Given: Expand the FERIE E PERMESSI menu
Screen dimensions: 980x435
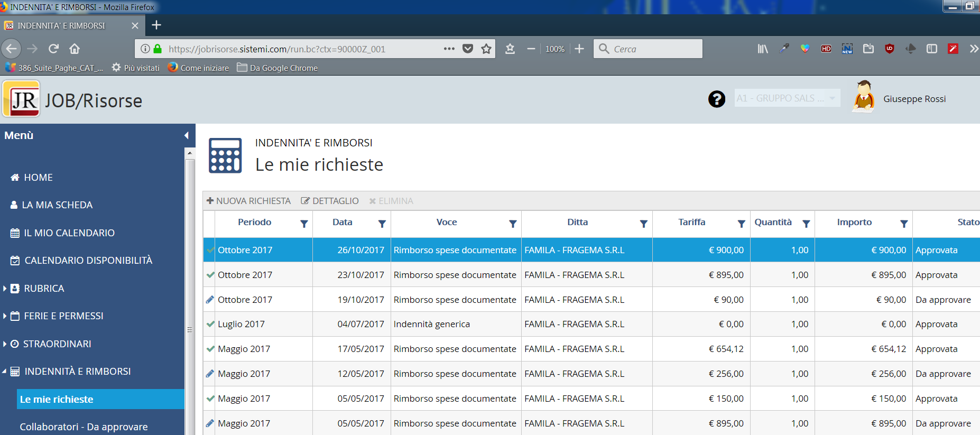Looking at the screenshot, I should coord(63,316).
